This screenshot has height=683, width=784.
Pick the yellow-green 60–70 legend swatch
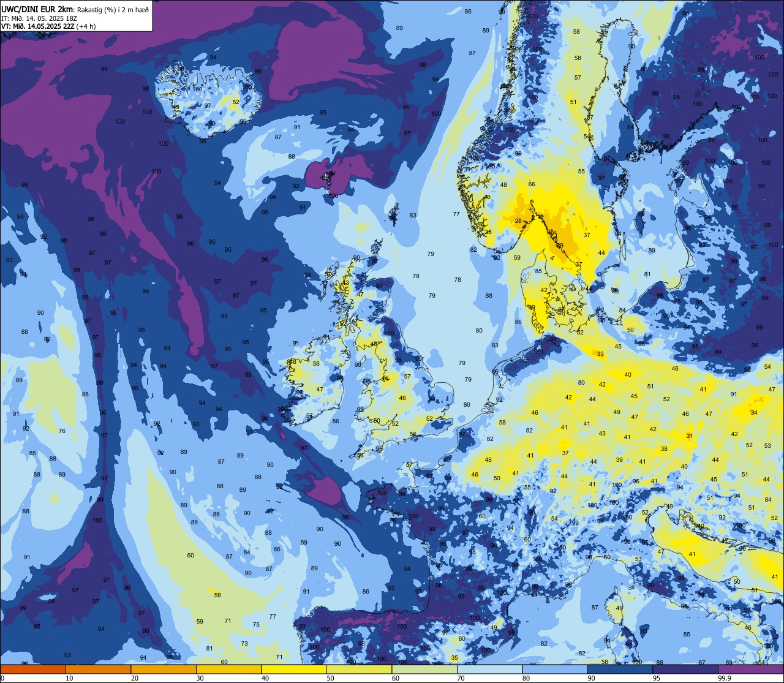tap(424, 669)
